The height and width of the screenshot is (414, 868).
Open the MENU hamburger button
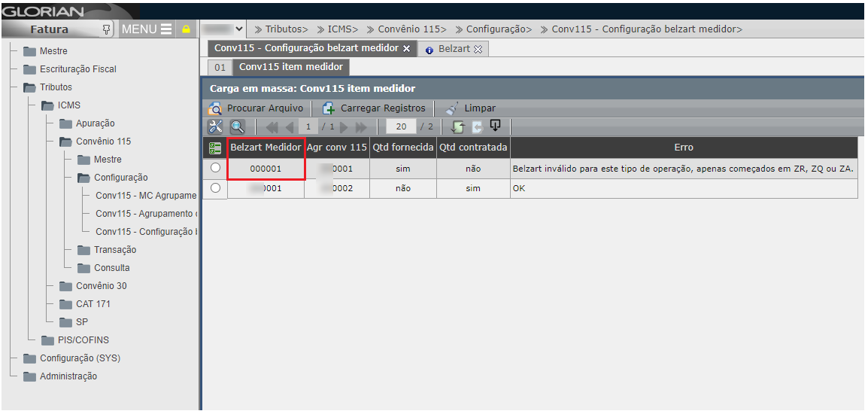147,29
